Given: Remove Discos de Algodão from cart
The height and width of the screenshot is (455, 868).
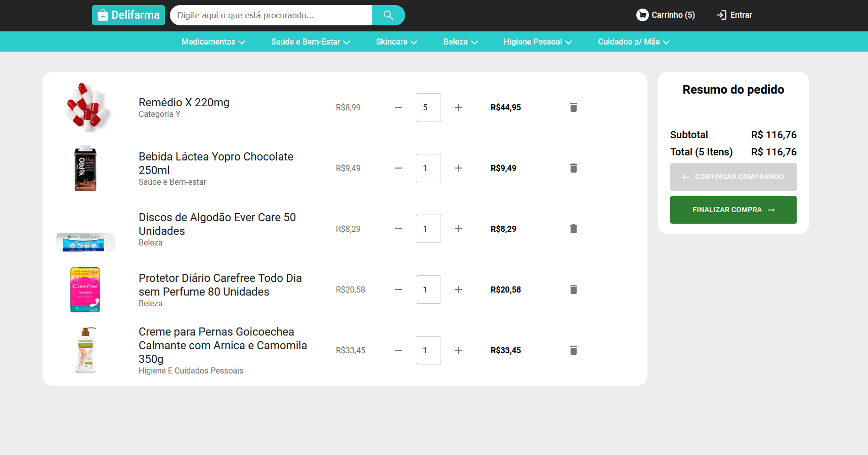Looking at the screenshot, I should click(x=574, y=229).
